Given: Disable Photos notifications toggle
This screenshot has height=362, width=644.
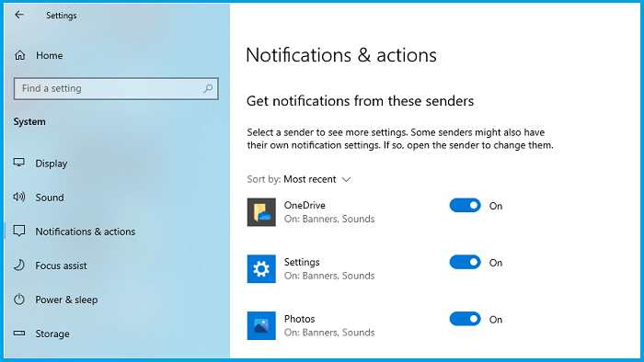Looking at the screenshot, I should click(465, 319).
